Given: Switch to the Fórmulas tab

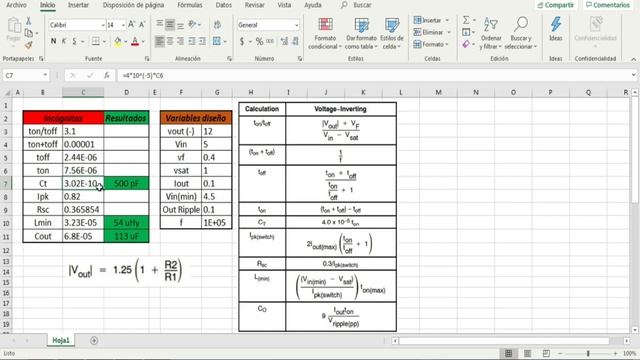Looking at the screenshot, I should tap(190, 5).
